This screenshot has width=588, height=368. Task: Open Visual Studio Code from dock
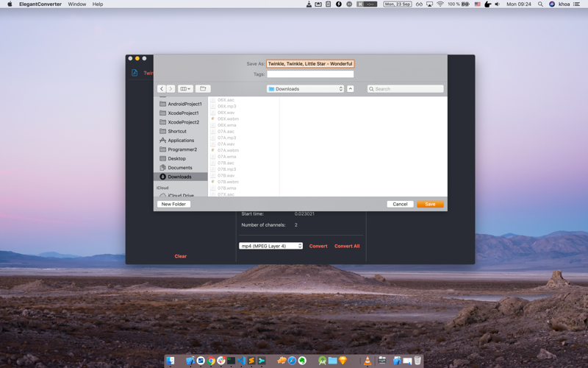pos(242,361)
